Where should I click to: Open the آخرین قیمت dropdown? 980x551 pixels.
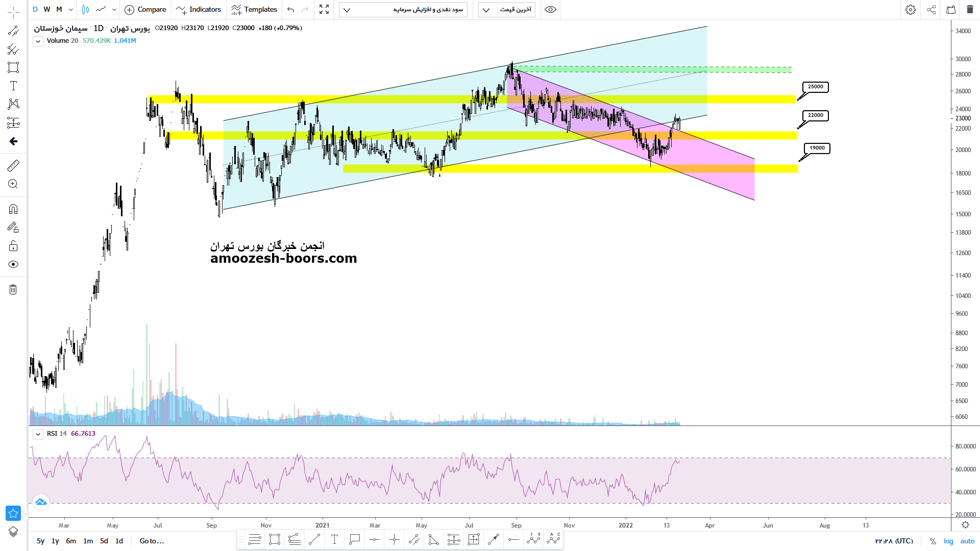[506, 10]
